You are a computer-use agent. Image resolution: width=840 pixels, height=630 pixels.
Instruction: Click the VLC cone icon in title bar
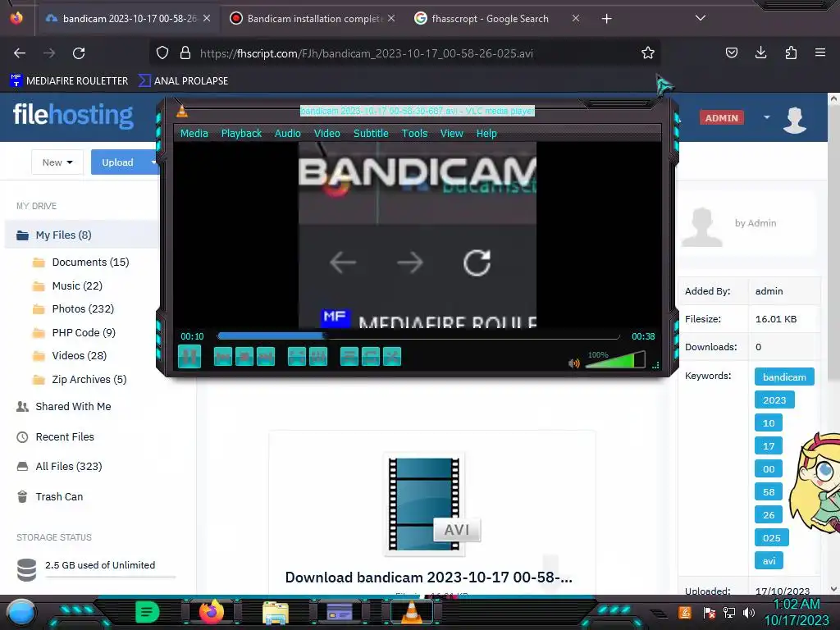[182, 111]
